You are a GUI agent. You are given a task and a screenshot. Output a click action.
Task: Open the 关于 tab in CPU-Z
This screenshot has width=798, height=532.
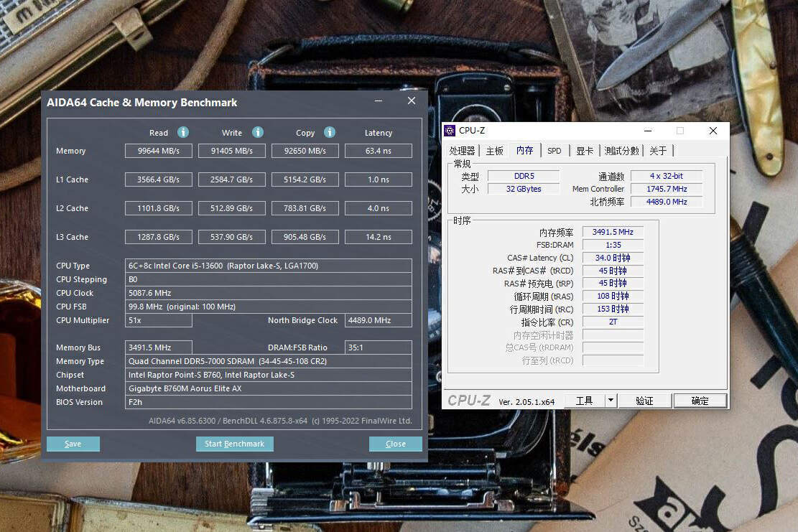(x=658, y=151)
